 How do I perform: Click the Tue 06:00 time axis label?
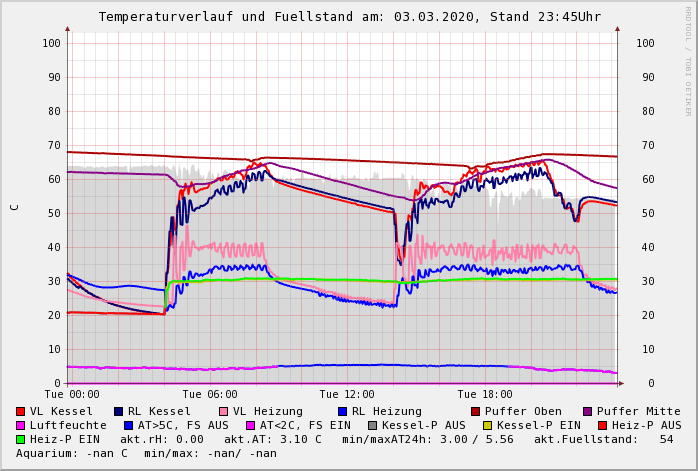point(209,395)
